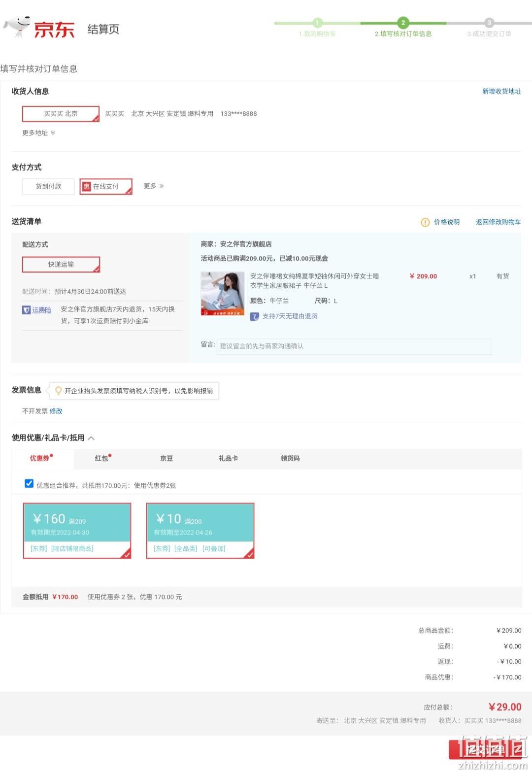
Task: Click the lightbulb tip icon beside invoice info
Action: click(58, 391)
